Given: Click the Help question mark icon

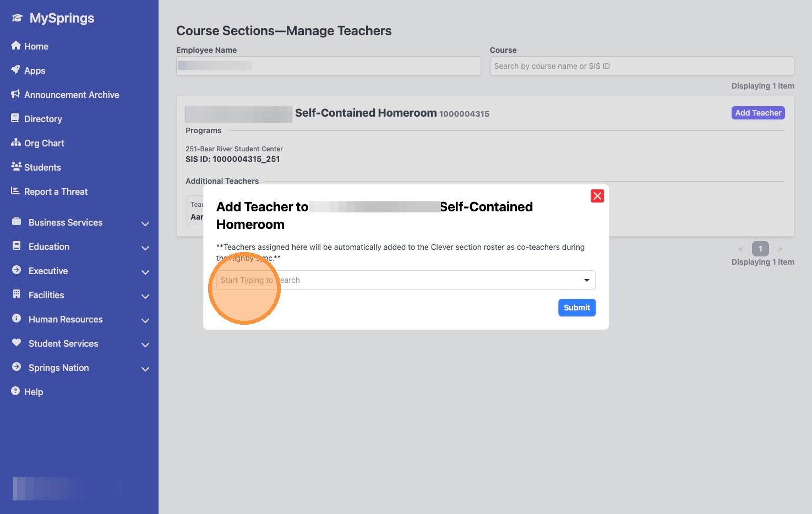Looking at the screenshot, I should point(16,391).
